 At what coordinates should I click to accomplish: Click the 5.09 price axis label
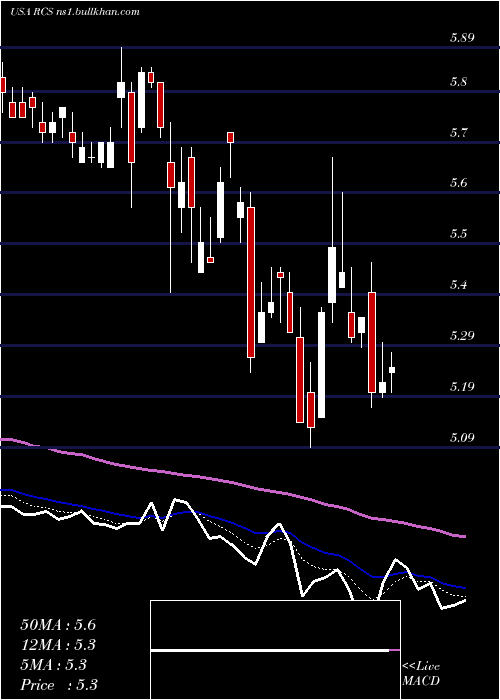pyautogui.click(x=462, y=438)
